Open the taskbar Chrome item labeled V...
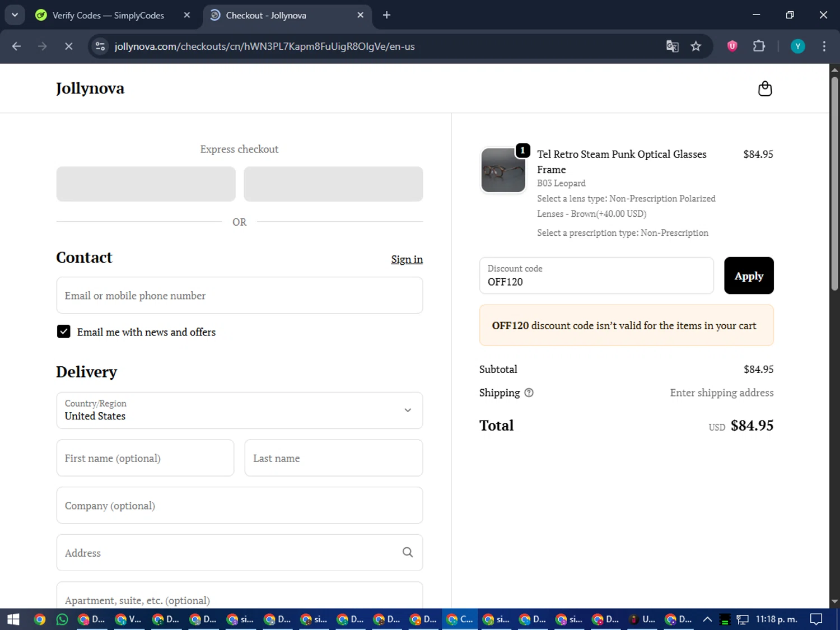840x630 pixels. pyautogui.click(x=128, y=619)
